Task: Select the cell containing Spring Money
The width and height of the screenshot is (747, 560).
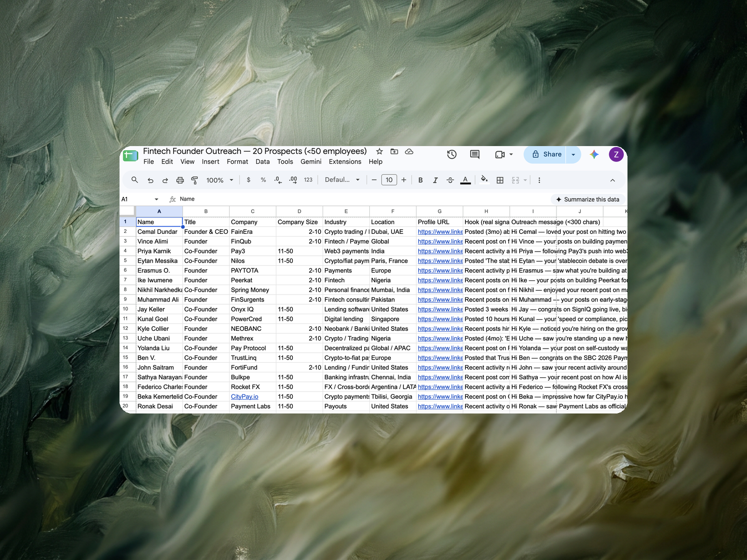Action: click(x=253, y=290)
